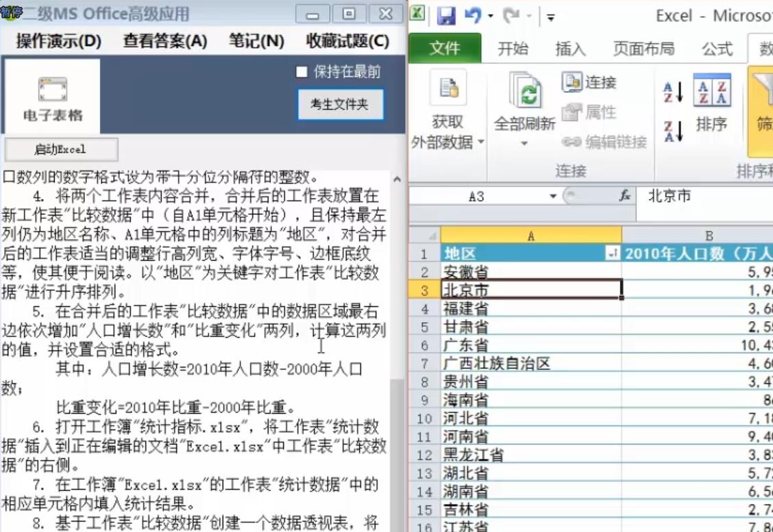
Task: Sort ascending with the A-to-Z icon
Action: 673,92
